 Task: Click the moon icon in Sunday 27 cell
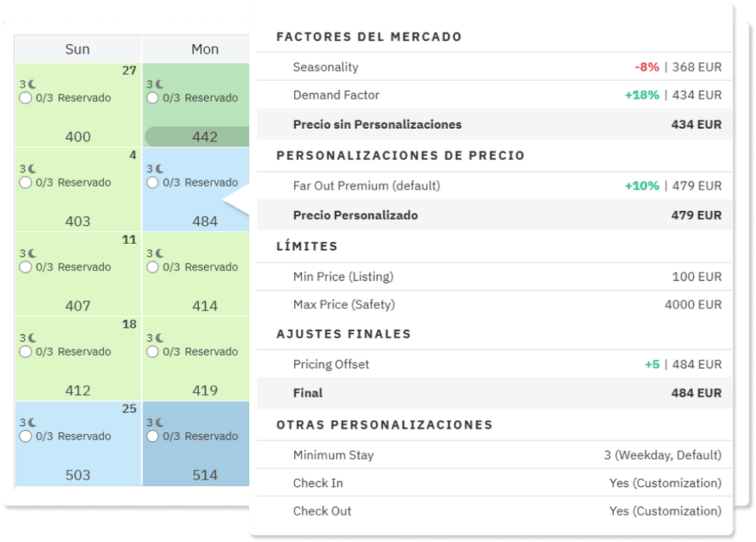click(x=33, y=85)
